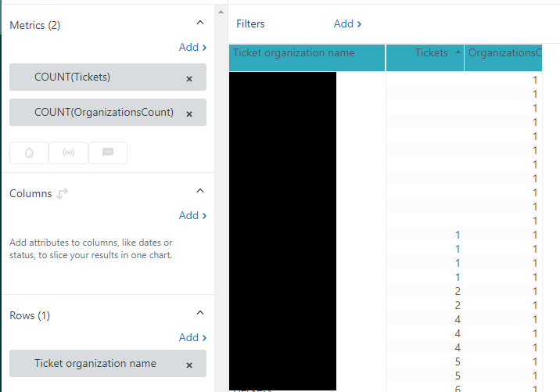Collapse the Columns section chevron
The image size is (560, 392).
pyautogui.click(x=200, y=192)
